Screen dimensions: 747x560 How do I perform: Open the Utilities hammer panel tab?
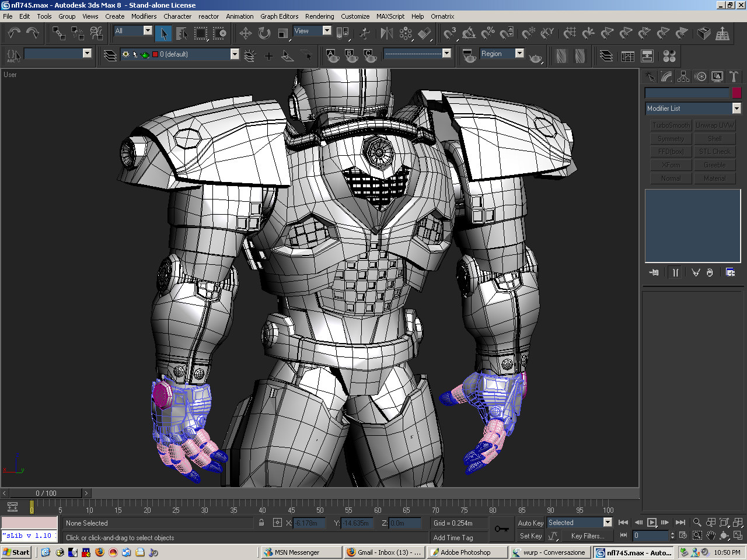point(734,76)
